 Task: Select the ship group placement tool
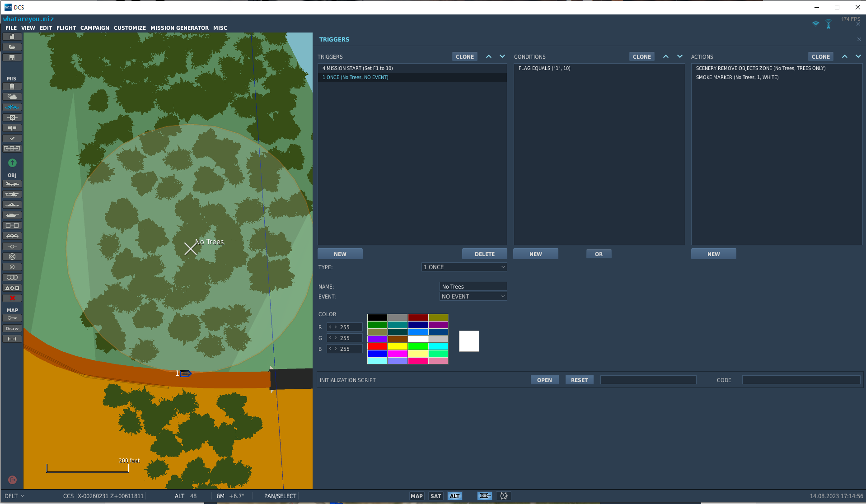(12, 205)
